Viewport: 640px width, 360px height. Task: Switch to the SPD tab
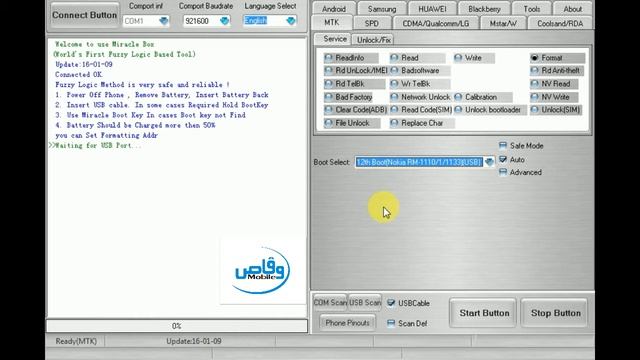[371, 24]
